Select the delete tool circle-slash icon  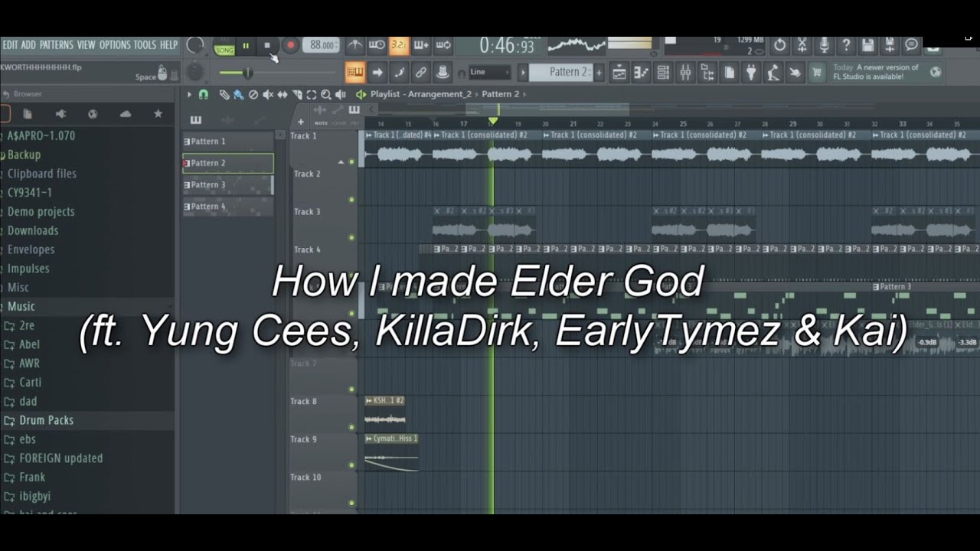[253, 94]
